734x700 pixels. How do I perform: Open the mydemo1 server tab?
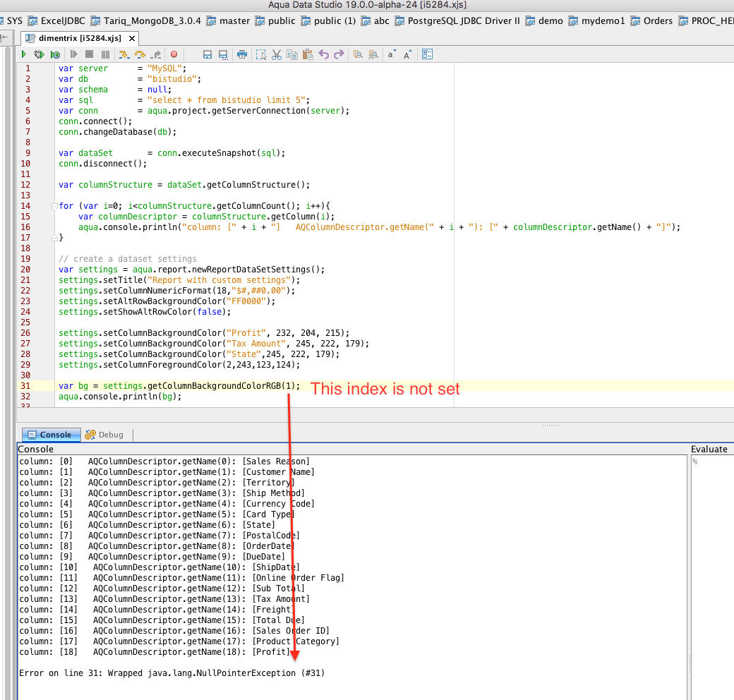click(597, 20)
